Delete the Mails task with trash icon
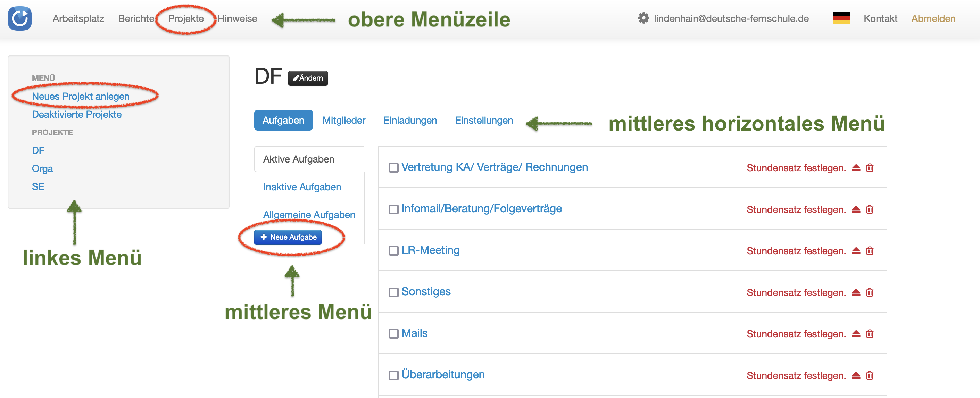The width and height of the screenshot is (980, 398). (869, 334)
